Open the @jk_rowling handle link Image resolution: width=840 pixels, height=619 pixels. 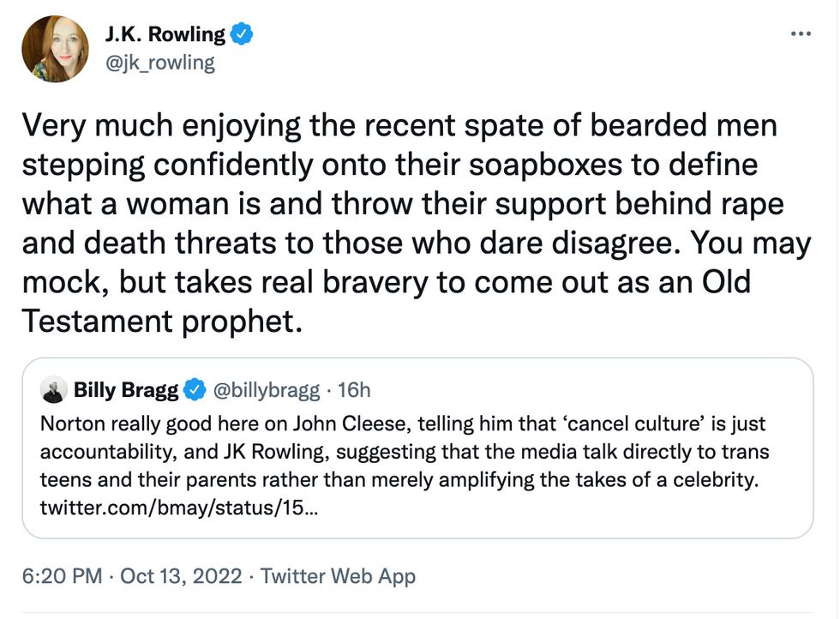pyautogui.click(x=159, y=63)
